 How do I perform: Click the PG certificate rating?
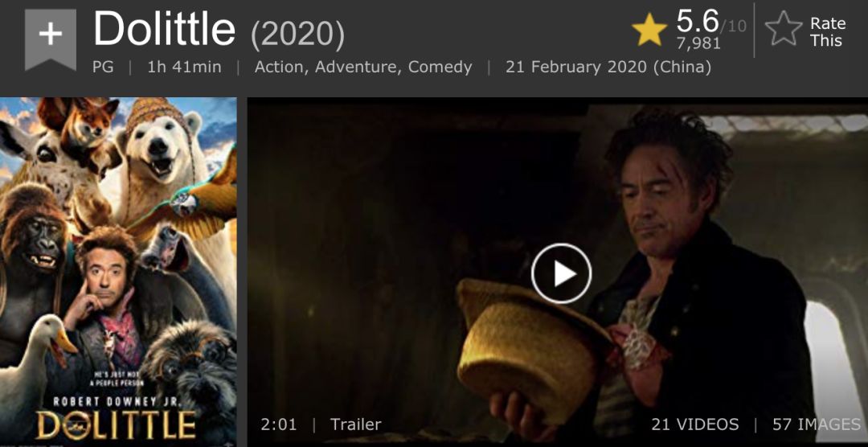click(x=103, y=68)
